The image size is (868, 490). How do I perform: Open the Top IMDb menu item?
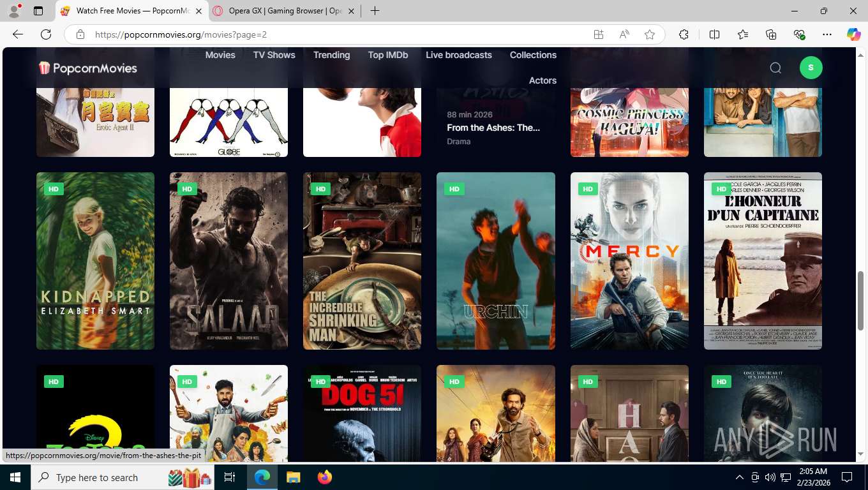pyautogui.click(x=388, y=55)
